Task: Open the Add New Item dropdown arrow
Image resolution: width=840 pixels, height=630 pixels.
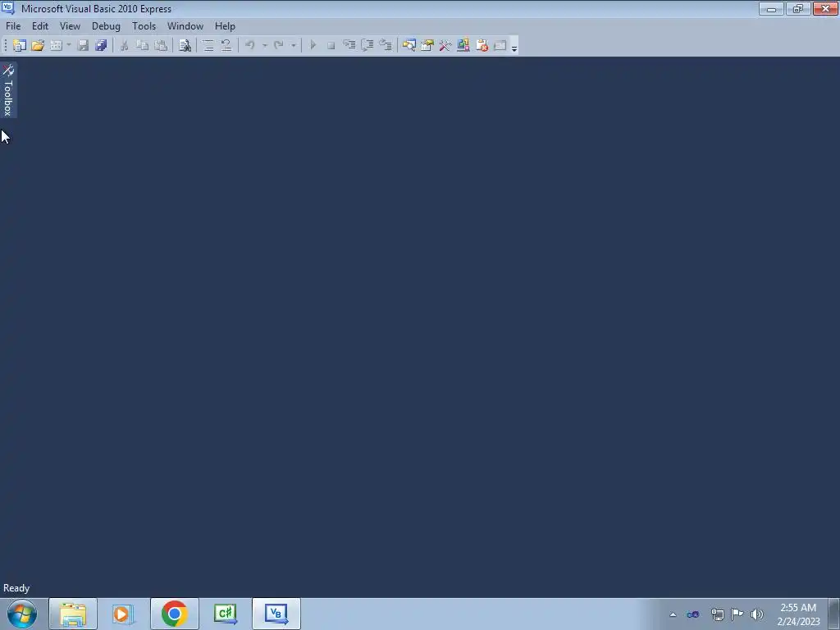Action: [x=69, y=46]
